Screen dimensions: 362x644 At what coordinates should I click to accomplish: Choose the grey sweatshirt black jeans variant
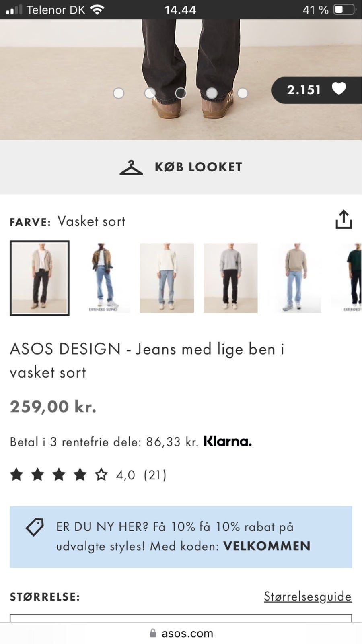click(230, 278)
